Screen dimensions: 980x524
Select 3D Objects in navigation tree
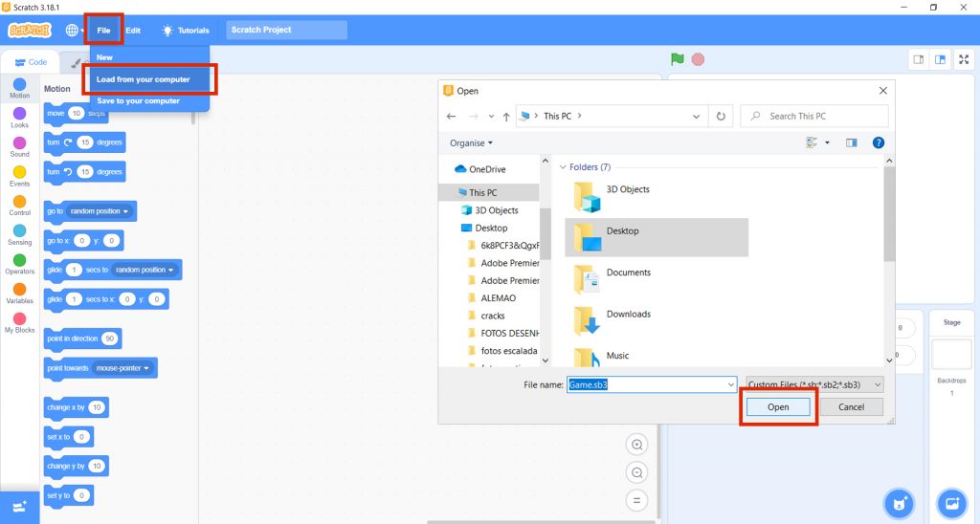[488, 209]
